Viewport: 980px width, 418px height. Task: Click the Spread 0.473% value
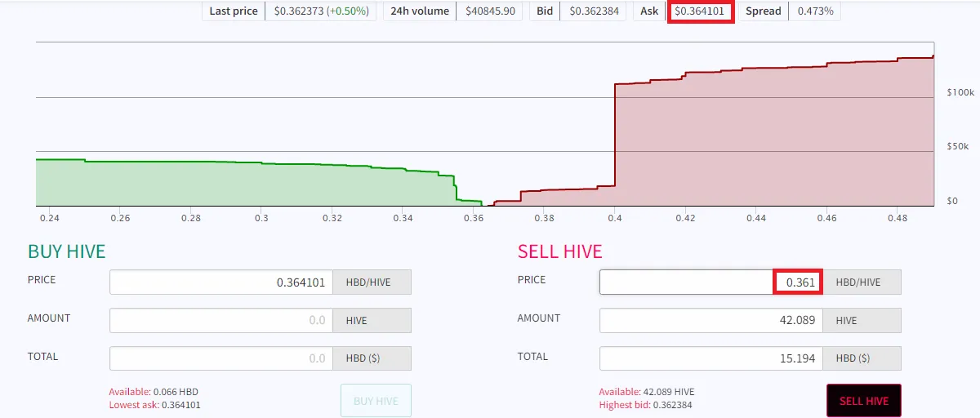tap(814, 11)
